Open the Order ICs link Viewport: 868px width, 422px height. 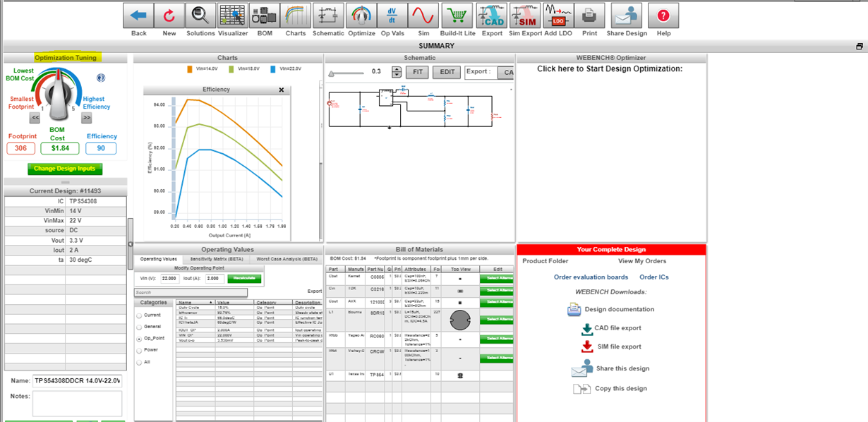[x=654, y=277]
